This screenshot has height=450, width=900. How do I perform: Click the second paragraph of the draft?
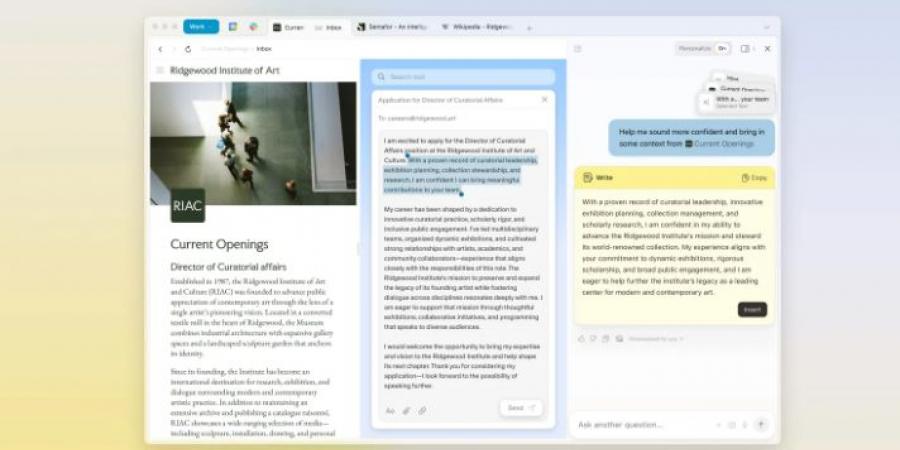click(463, 268)
